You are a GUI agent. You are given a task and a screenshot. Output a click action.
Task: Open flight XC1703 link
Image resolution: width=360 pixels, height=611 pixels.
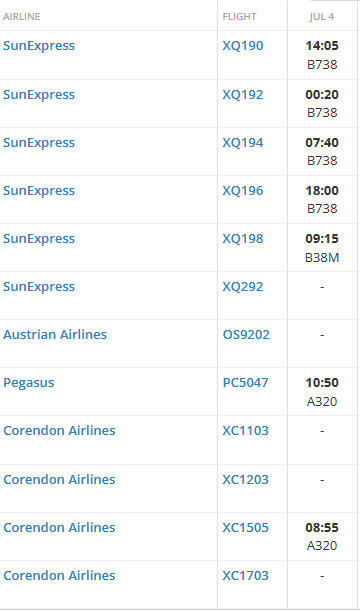click(245, 575)
